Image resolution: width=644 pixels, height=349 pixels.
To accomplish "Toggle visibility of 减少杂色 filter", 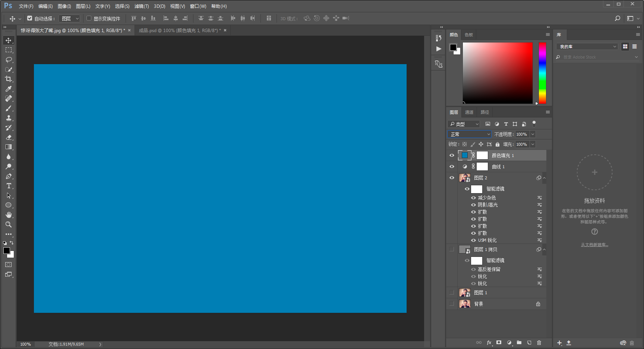I will pos(473,198).
